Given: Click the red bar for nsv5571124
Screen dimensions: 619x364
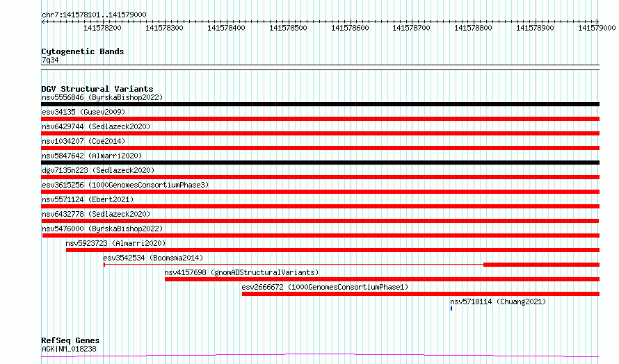Looking at the screenshot, I should [320, 206].
